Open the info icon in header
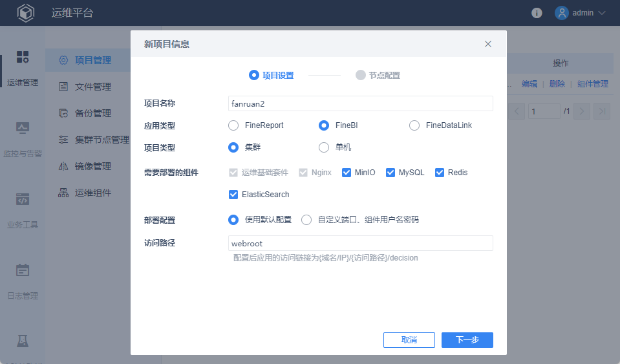This screenshot has height=364, width=620. click(x=537, y=13)
